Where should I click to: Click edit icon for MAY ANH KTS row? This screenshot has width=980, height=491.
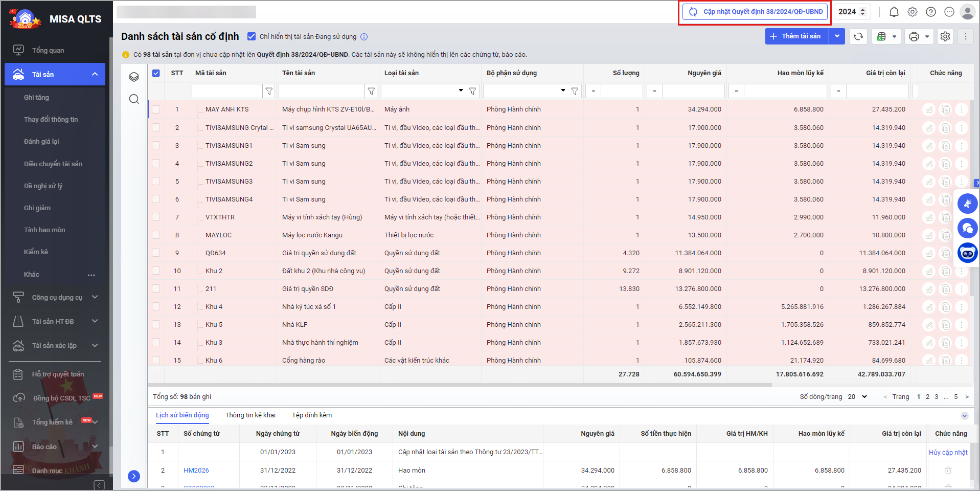(x=929, y=109)
